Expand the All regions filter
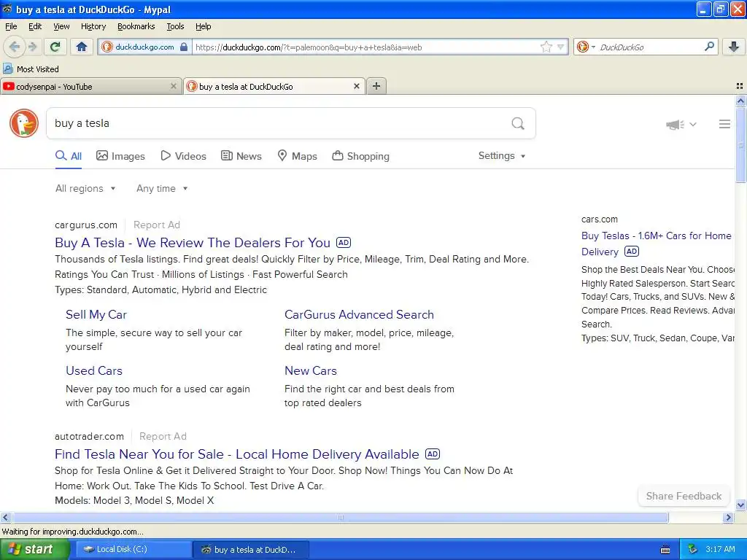Viewport: 747px width, 560px height. [86, 189]
